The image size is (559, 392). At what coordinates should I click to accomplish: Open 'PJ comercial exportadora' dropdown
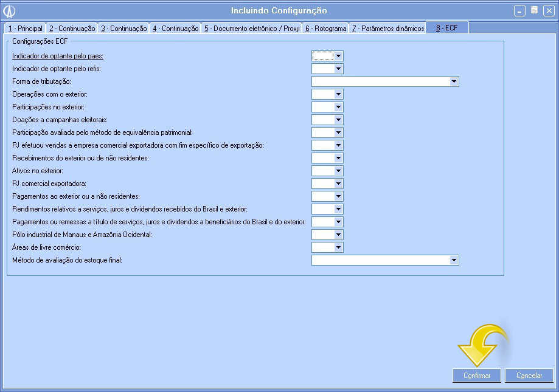pos(338,184)
